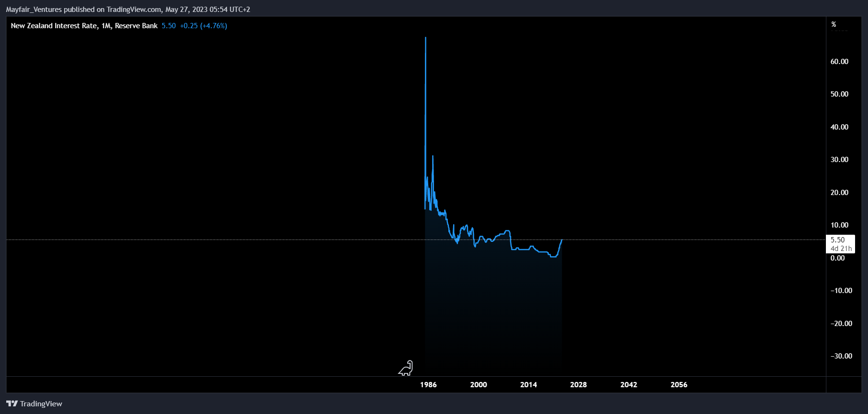This screenshot has width=868, height=414.
Task: Click the tall blue spike peak near 1986
Action: pyautogui.click(x=425, y=38)
